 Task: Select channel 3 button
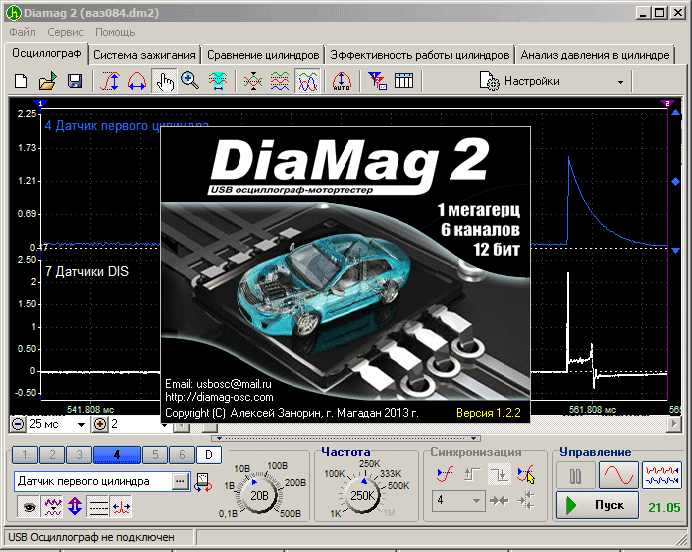click(x=79, y=455)
